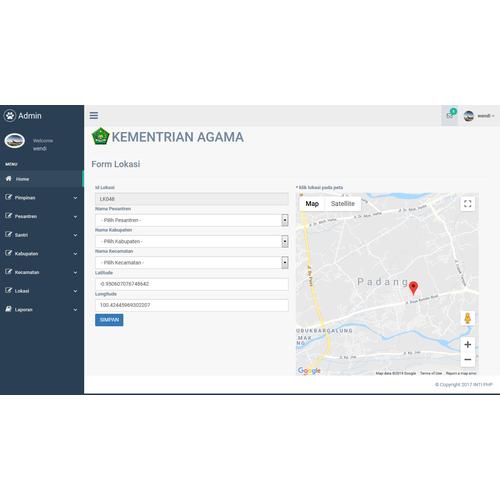This screenshot has height=500, width=500.
Task: Select the Street View pegman icon
Action: [x=468, y=318]
